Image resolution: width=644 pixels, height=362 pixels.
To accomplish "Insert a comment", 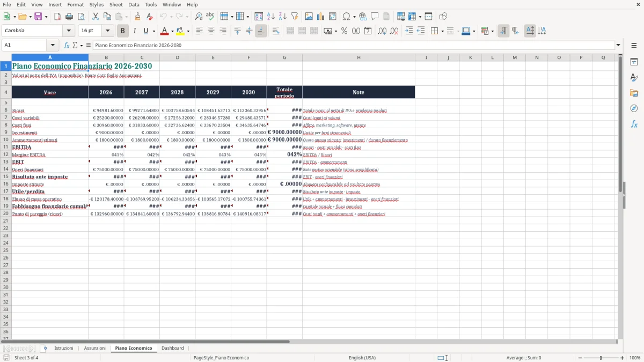I will pos(375,17).
